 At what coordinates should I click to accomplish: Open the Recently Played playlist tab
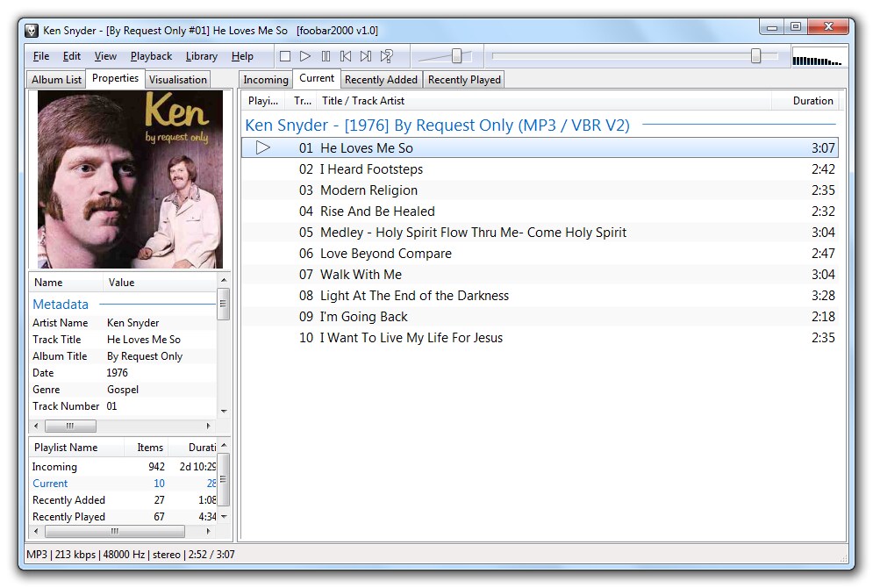(464, 80)
